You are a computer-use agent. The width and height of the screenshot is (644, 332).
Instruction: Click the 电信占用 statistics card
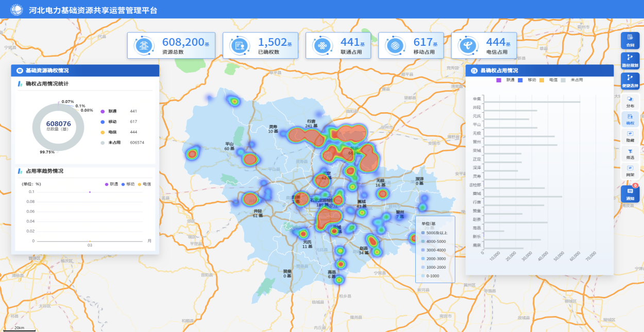click(x=484, y=46)
